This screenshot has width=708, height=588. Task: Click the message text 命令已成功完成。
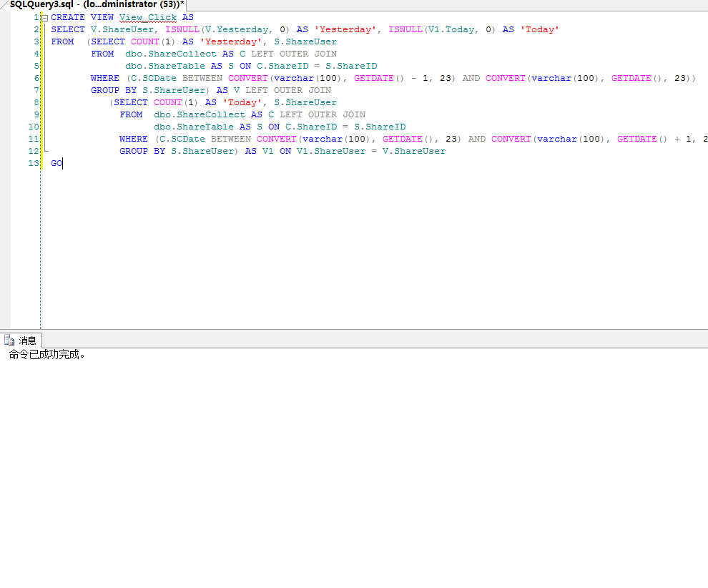coord(46,355)
